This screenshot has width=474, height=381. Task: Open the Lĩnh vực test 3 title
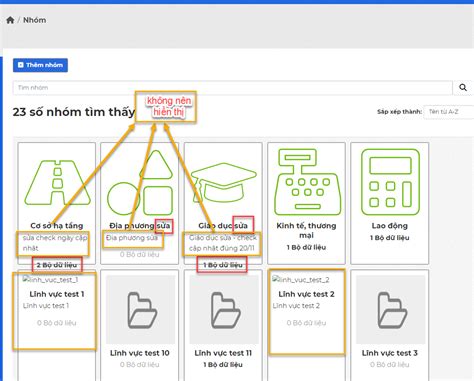390,353
